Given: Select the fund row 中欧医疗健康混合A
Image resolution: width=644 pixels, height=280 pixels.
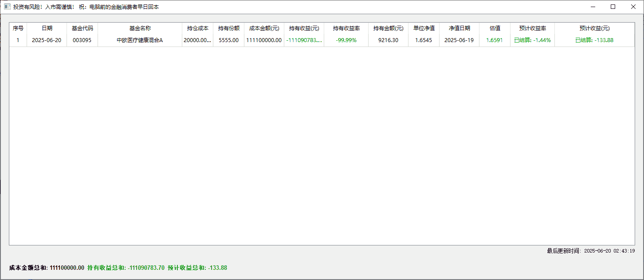Looking at the screenshot, I should tap(139, 40).
